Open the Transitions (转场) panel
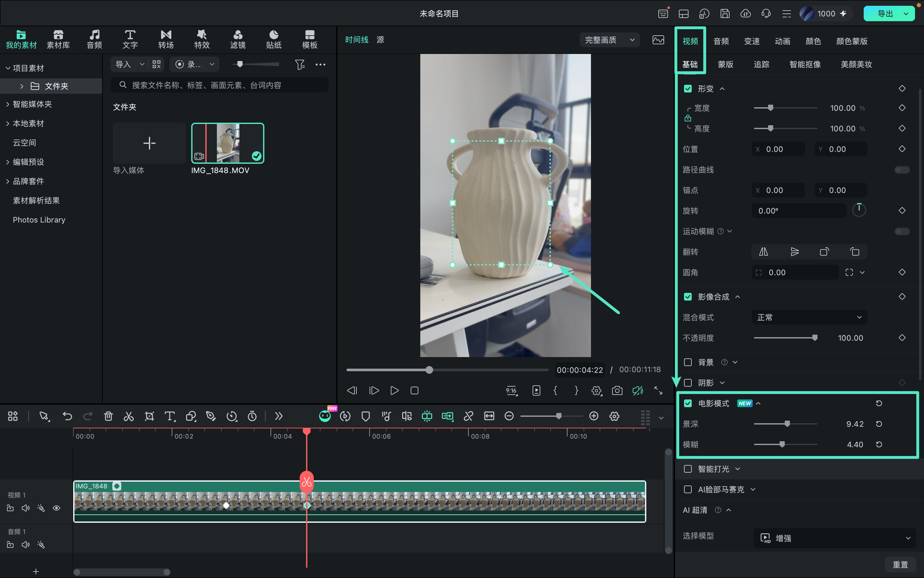Image resolution: width=924 pixels, height=578 pixels. [x=166, y=40]
